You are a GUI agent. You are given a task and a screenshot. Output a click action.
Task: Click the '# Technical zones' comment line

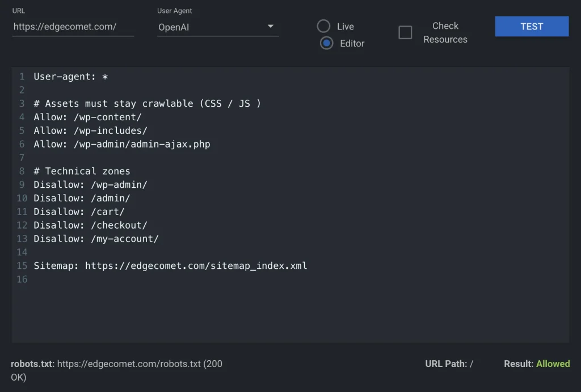(x=82, y=171)
